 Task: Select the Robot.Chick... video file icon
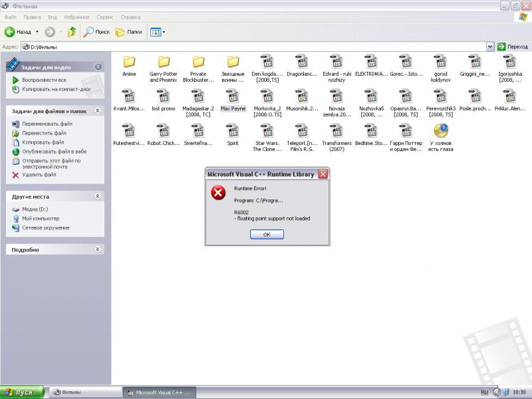point(164,130)
